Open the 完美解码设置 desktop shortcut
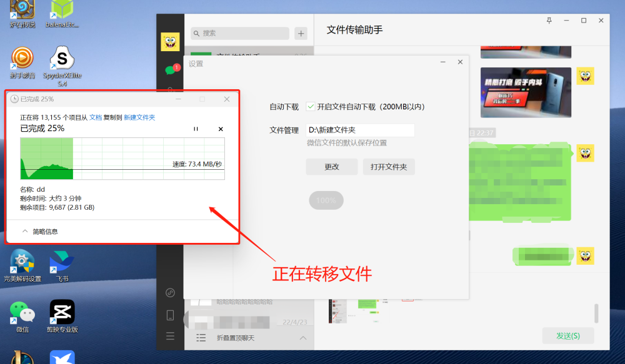Viewport: 625px width, 364px height. point(22,266)
